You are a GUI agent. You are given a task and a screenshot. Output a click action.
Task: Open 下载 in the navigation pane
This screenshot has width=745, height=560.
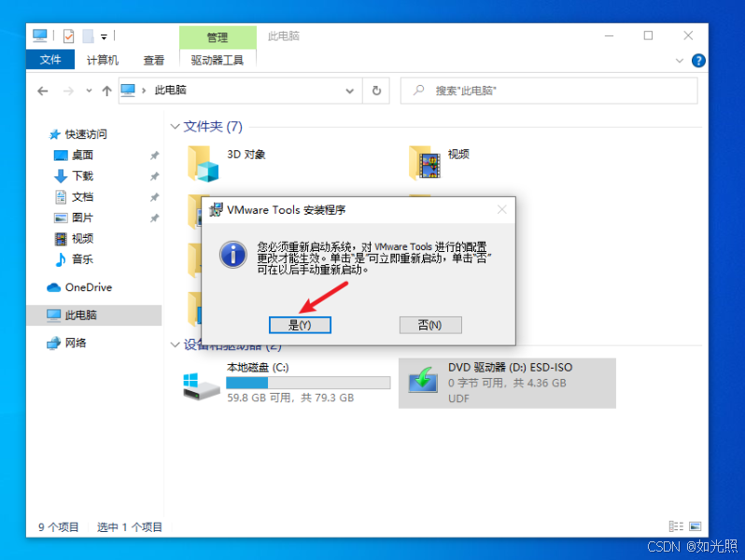coord(82,176)
